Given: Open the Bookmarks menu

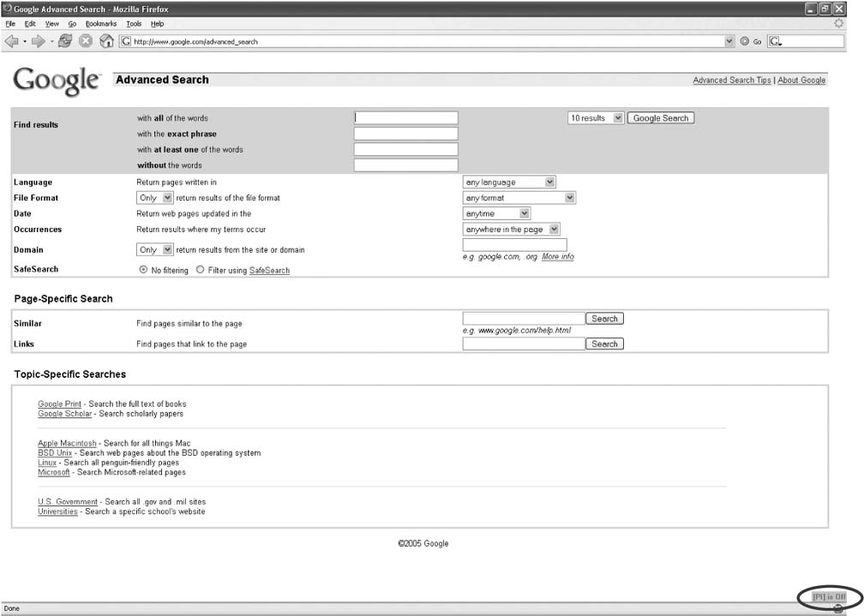Looking at the screenshot, I should tap(100, 24).
